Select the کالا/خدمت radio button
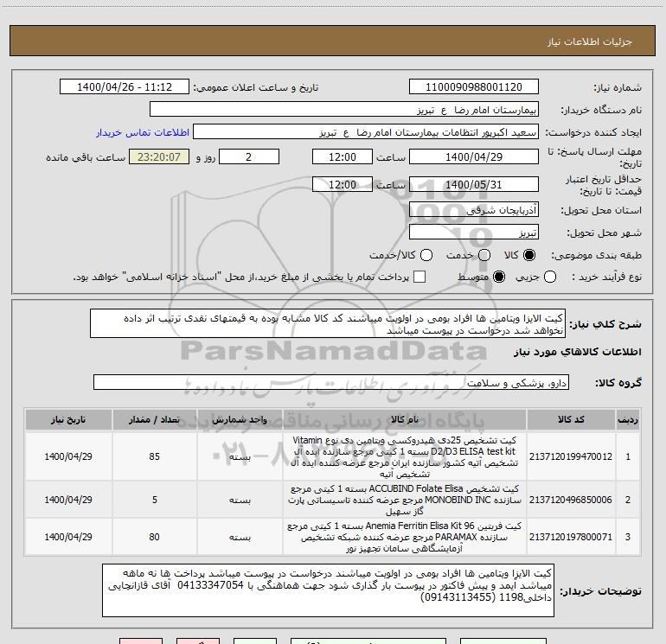This screenshot has height=644, width=666. pos(426,255)
